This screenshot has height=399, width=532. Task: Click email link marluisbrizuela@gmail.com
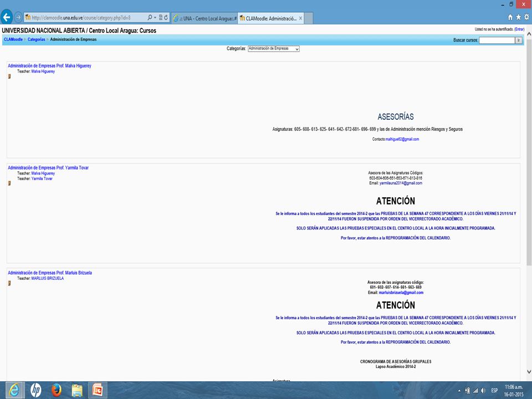[x=401, y=293]
